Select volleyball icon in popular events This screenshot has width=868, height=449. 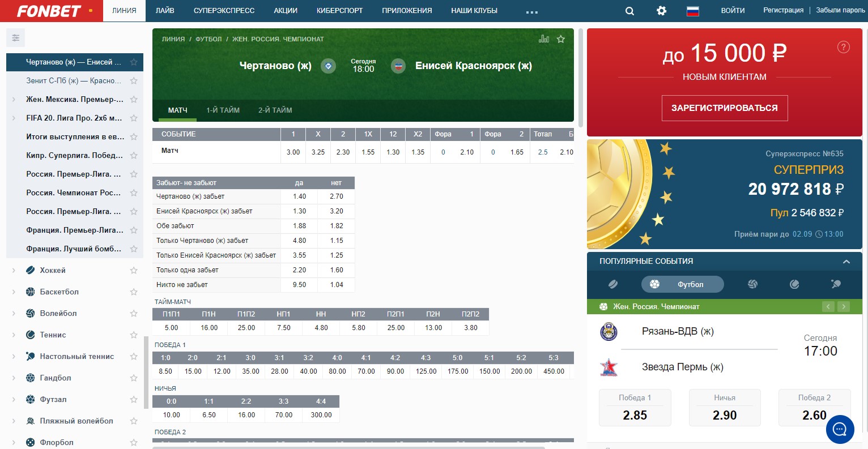click(x=752, y=284)
